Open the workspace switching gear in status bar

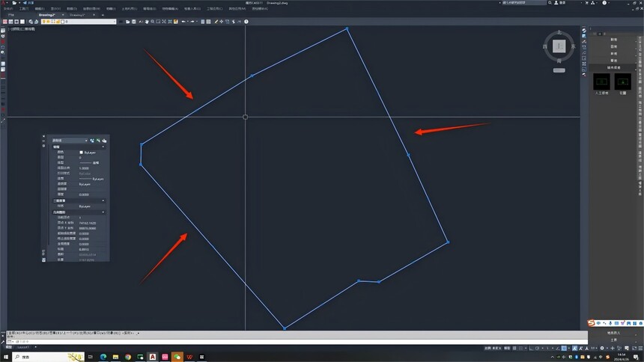(602, 348)
